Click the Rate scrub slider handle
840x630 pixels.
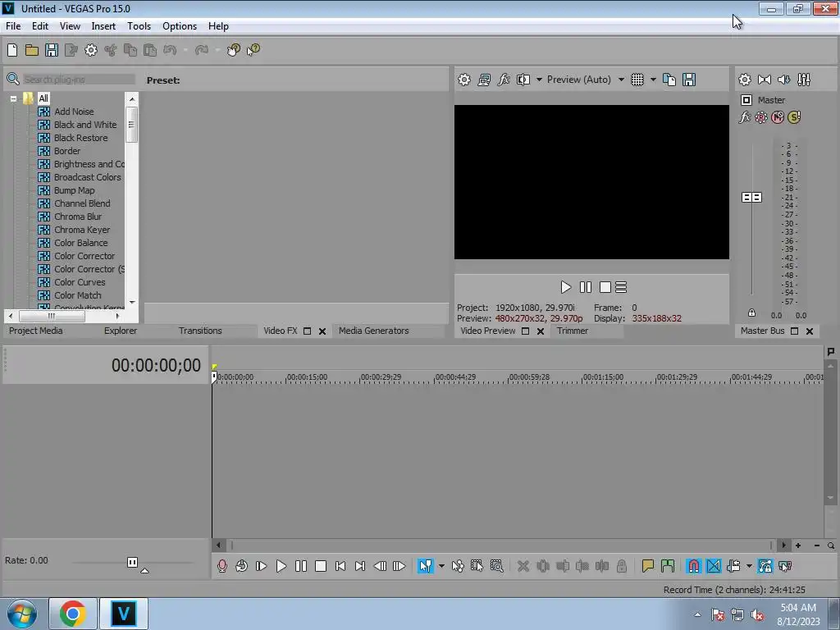pyautogui.click(x=132, y=563)
